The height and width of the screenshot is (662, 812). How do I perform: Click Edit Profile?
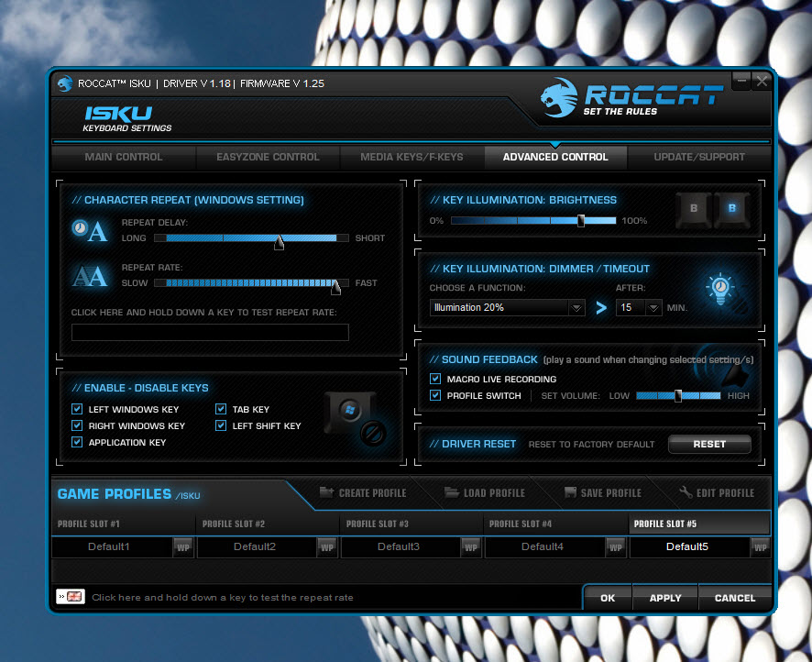718,492
